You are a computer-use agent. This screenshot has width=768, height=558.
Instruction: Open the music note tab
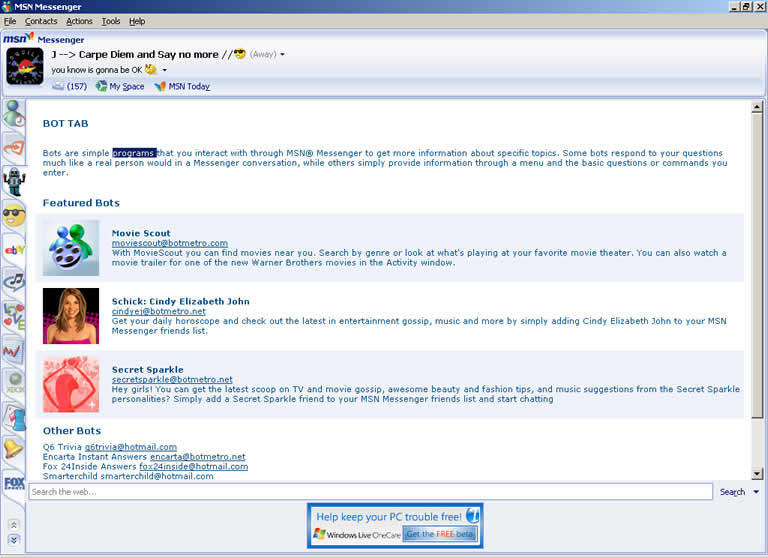[14, 282]
